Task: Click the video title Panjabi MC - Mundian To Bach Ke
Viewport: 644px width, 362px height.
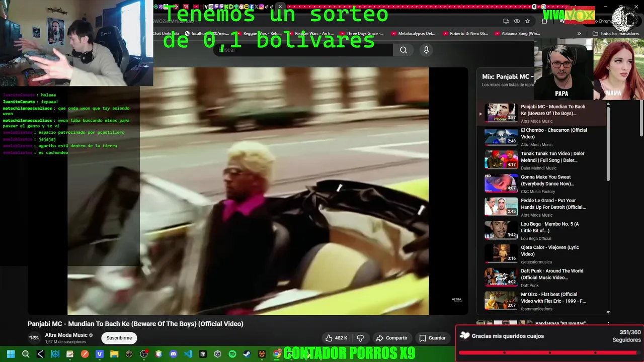Action: [135, 324]
